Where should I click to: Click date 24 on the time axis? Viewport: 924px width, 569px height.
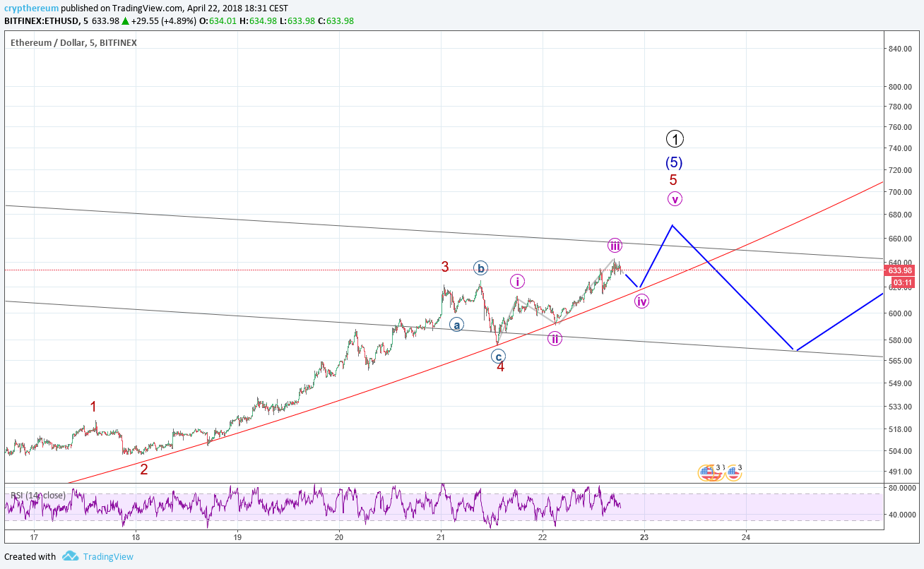tap(746, 537)
